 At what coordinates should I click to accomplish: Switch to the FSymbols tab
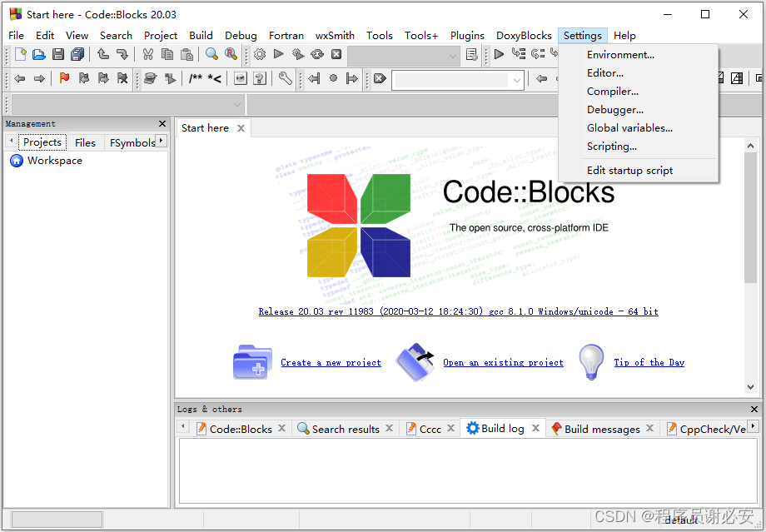point(132,142)
